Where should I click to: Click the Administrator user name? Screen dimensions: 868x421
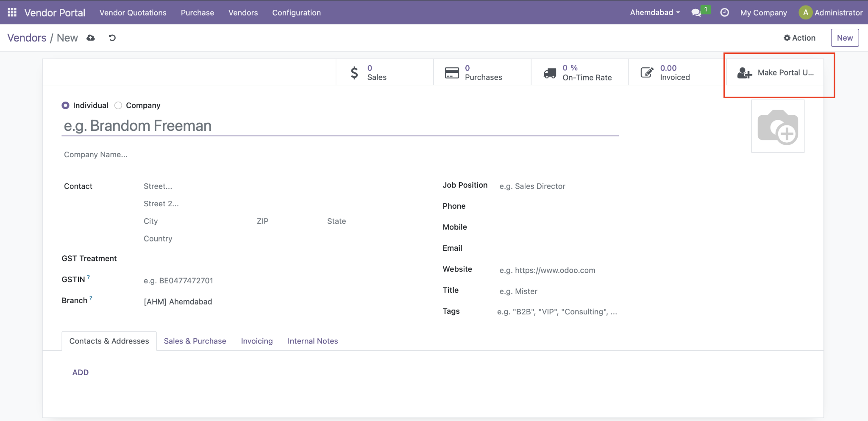click(838, 13)
